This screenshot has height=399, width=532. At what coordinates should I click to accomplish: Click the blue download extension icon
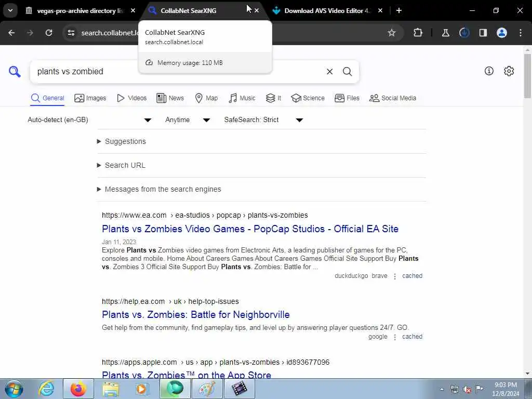(x=464, y=33)
